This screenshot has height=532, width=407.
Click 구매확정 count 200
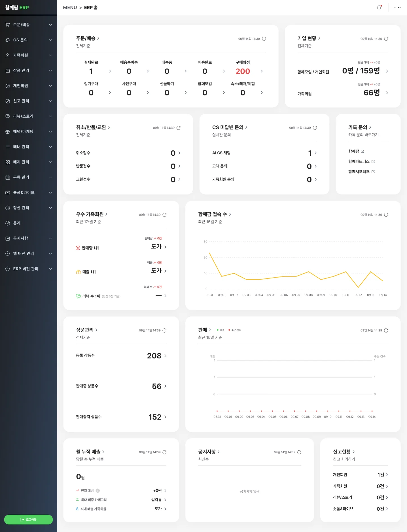click(243, 71)
